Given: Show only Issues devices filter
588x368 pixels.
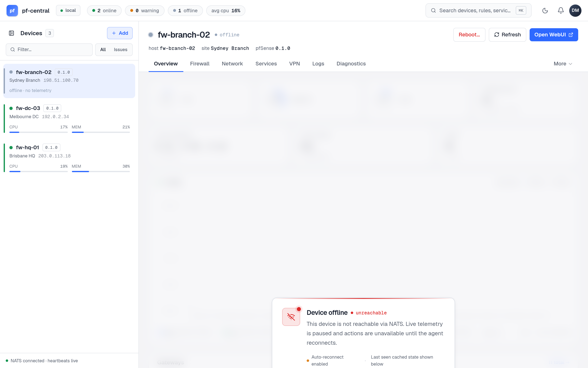Looking at the screenshot, I should tap(120, 49).
